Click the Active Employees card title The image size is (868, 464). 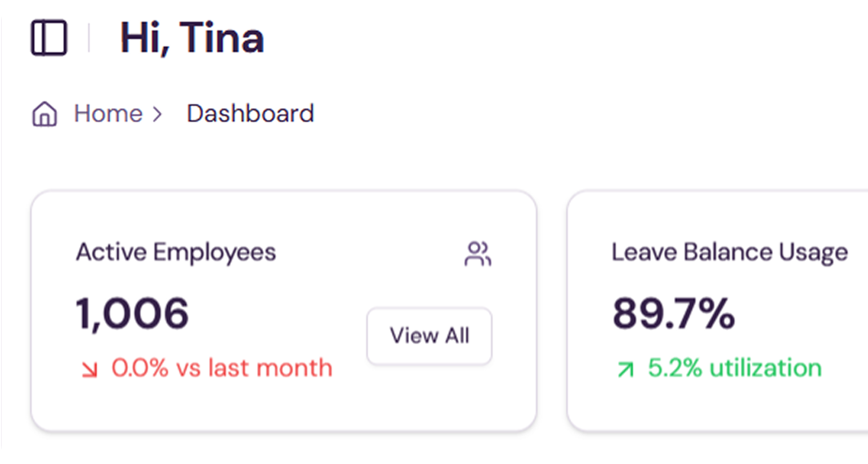click(x=176, y=252)
